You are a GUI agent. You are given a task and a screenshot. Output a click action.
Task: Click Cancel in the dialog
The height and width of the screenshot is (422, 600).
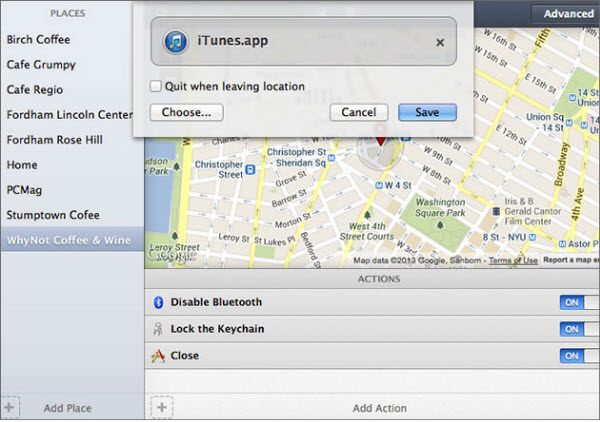[x=359, y=112]
